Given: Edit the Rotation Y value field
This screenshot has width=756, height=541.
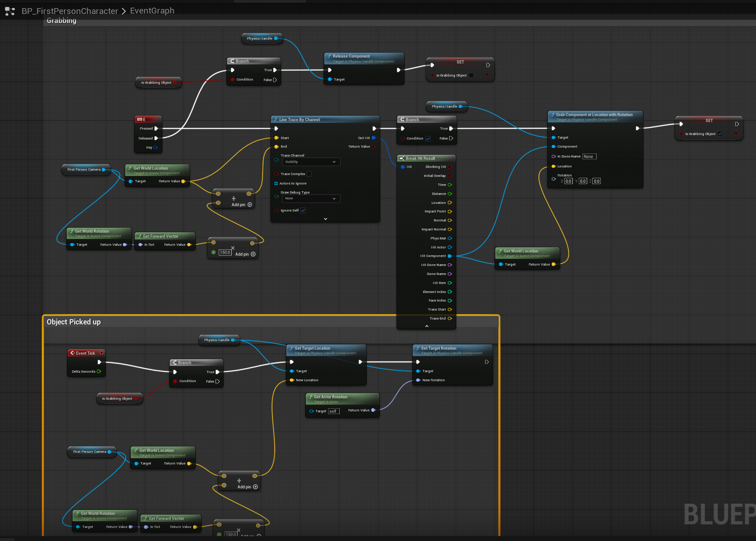Looking at the screenshot, I should click(x=583, y=181).
